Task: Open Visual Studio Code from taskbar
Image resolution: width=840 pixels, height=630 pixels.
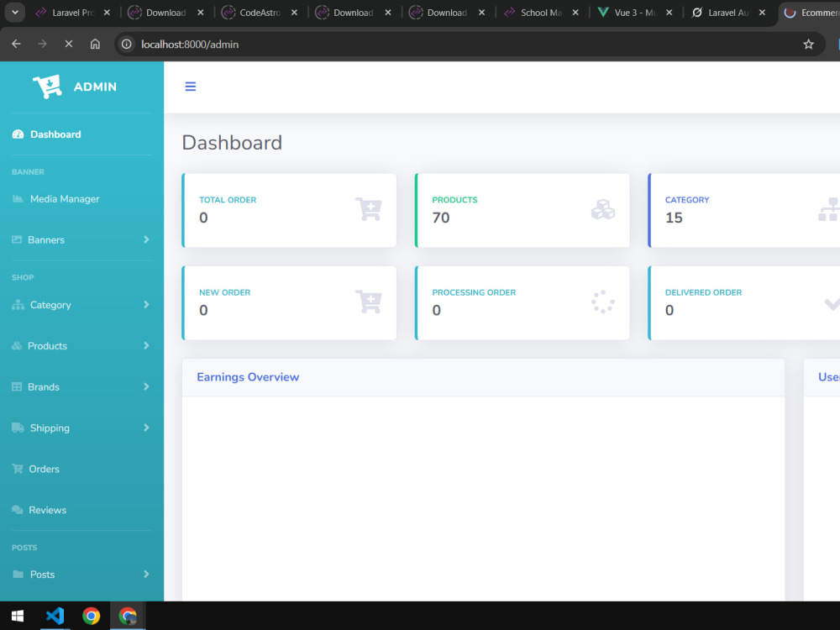Action: click(x=55, y=616)
